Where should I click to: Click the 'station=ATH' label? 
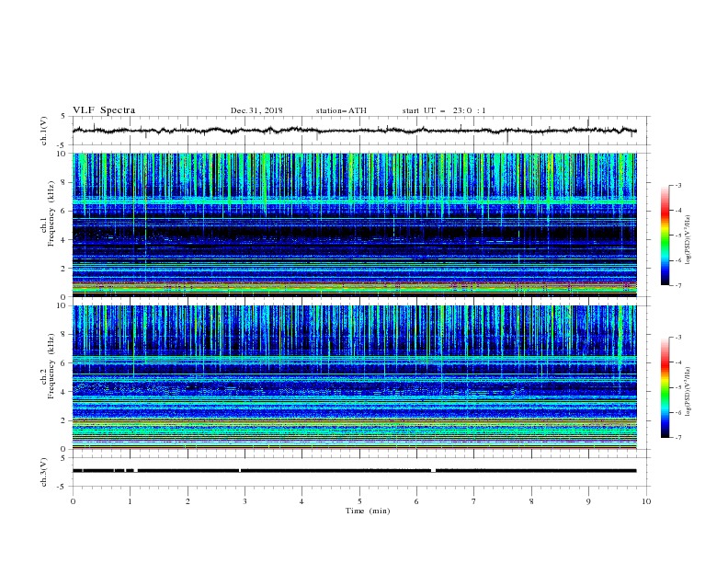[x=341, y=110]
